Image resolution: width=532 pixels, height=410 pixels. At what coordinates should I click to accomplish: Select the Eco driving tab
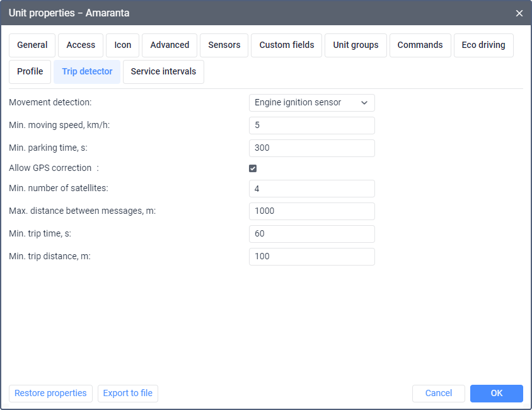click(x=483, y=45)
